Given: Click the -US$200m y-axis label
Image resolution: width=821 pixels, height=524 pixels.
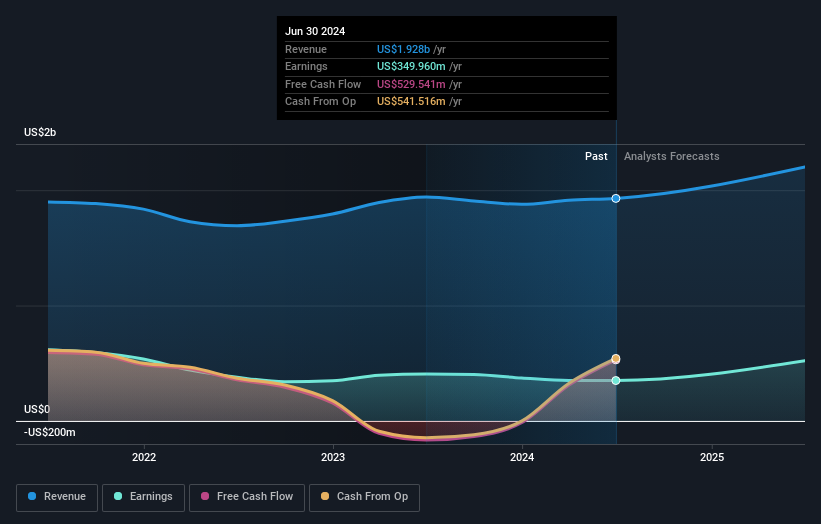Looking at the screenshot, I should point(50,432).
